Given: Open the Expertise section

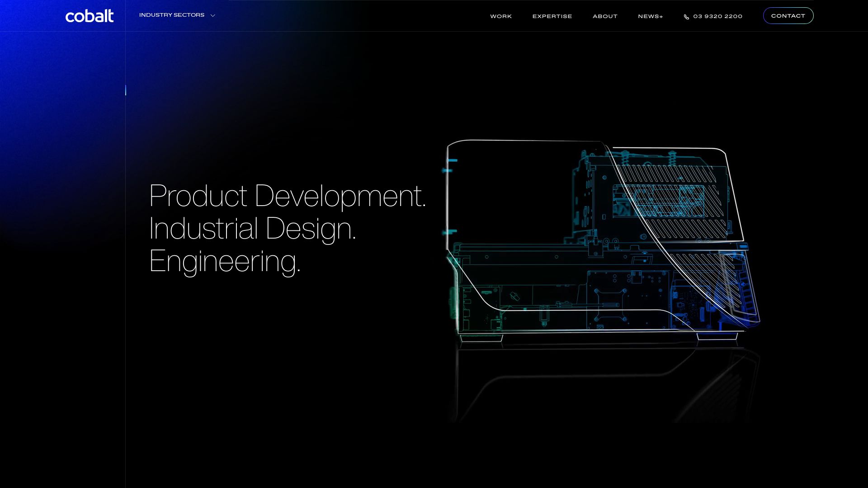Looking at the screenshot, I should (x=552, y=16).
